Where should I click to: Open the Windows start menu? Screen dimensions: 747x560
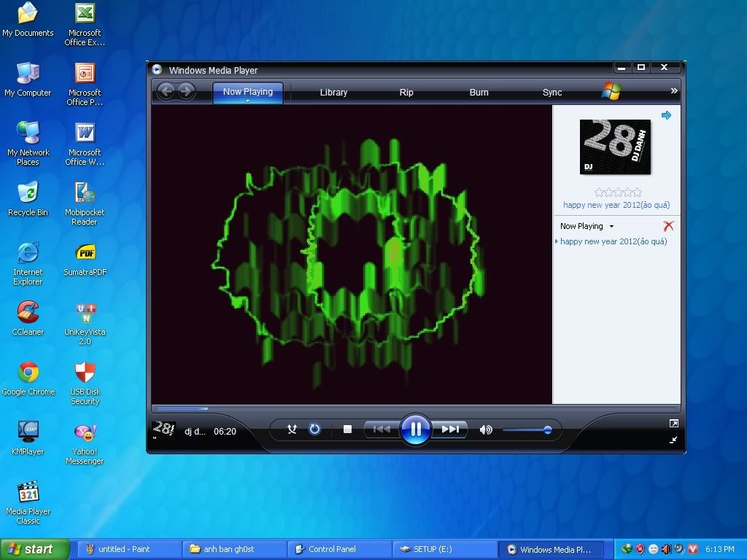(x=35, y=549)
